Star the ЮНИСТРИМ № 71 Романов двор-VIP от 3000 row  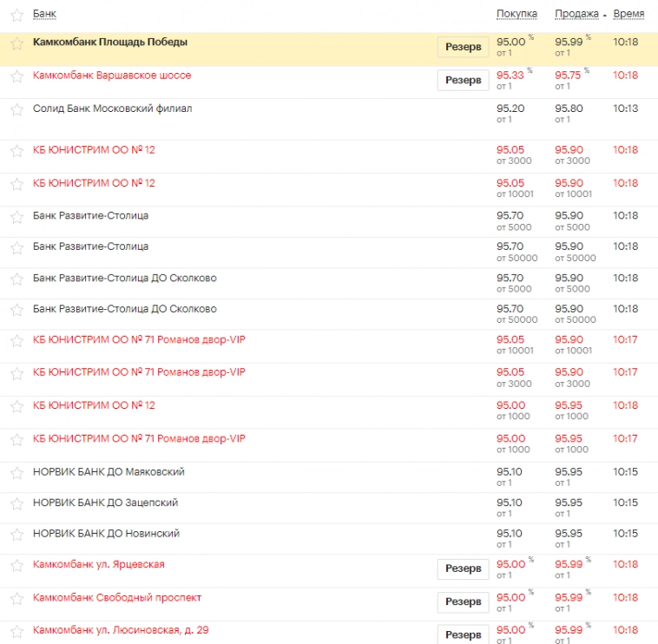click(17, 374)
